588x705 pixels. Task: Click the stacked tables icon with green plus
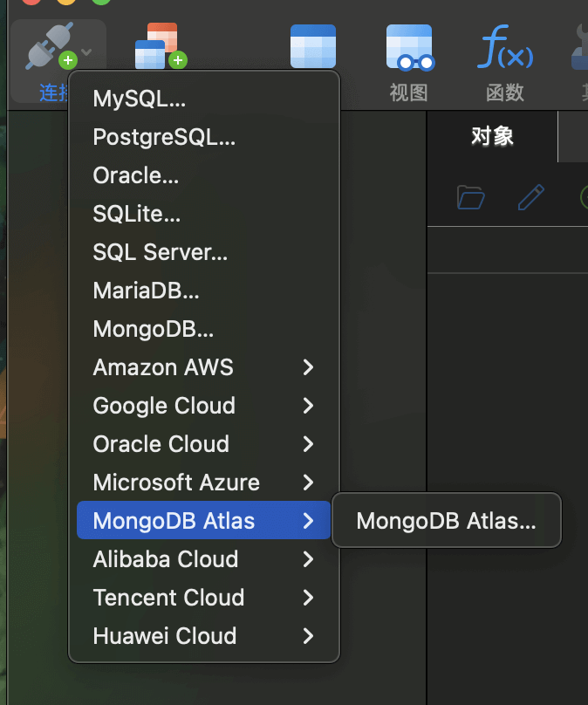tap(161, 46)
